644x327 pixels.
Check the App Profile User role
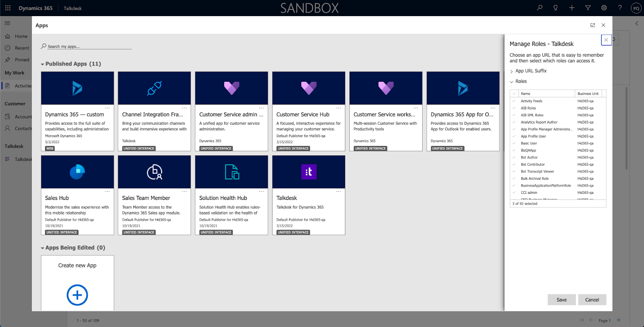(514, 136)
